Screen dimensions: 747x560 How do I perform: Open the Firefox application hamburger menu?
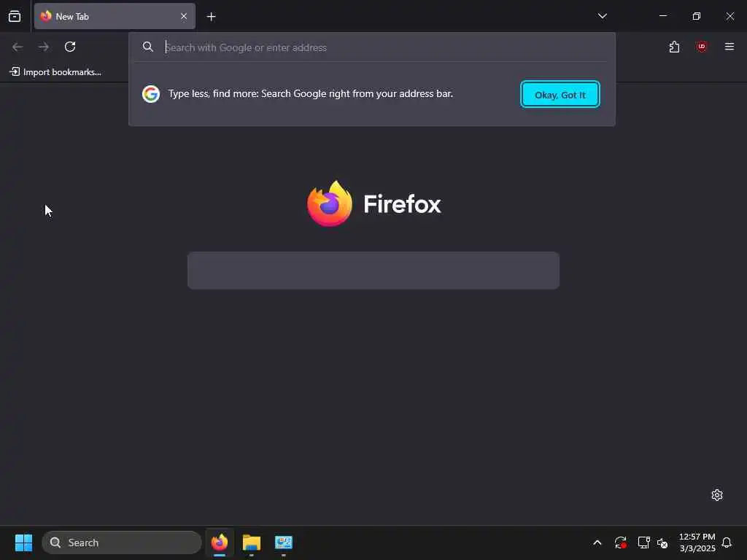[x=729, y=47]
